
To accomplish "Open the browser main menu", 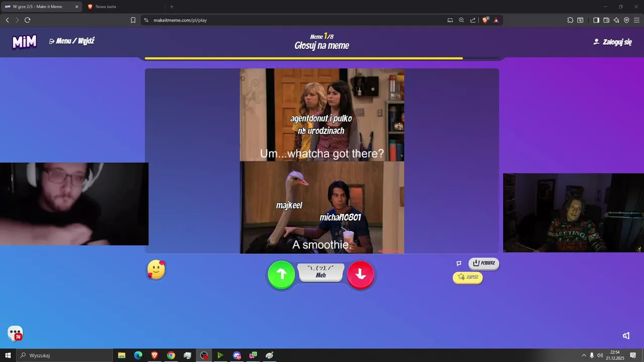I will pyautogui.click(x=636, y=20).
